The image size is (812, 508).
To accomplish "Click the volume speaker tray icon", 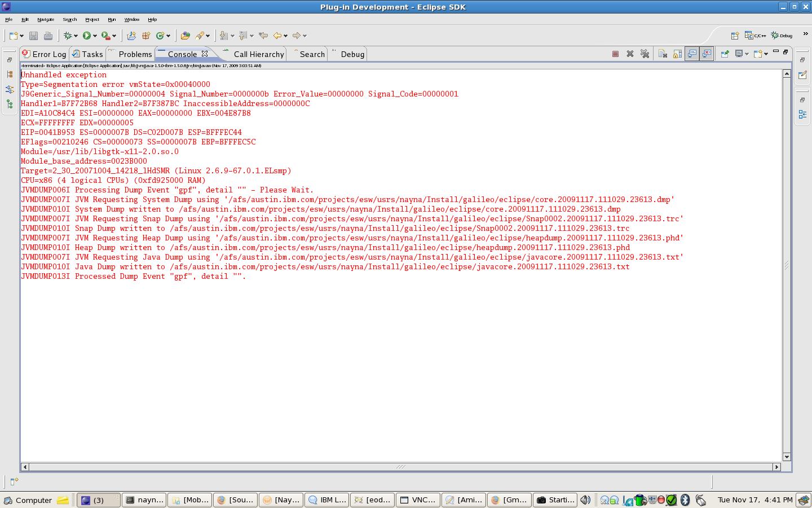I will [x=585, y=500].
